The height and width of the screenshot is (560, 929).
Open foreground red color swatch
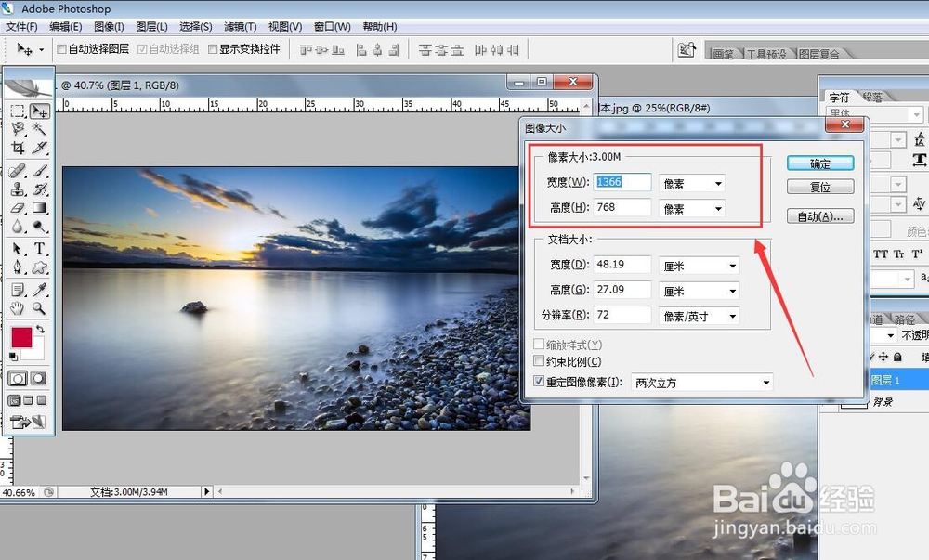(x=21, y=337)
